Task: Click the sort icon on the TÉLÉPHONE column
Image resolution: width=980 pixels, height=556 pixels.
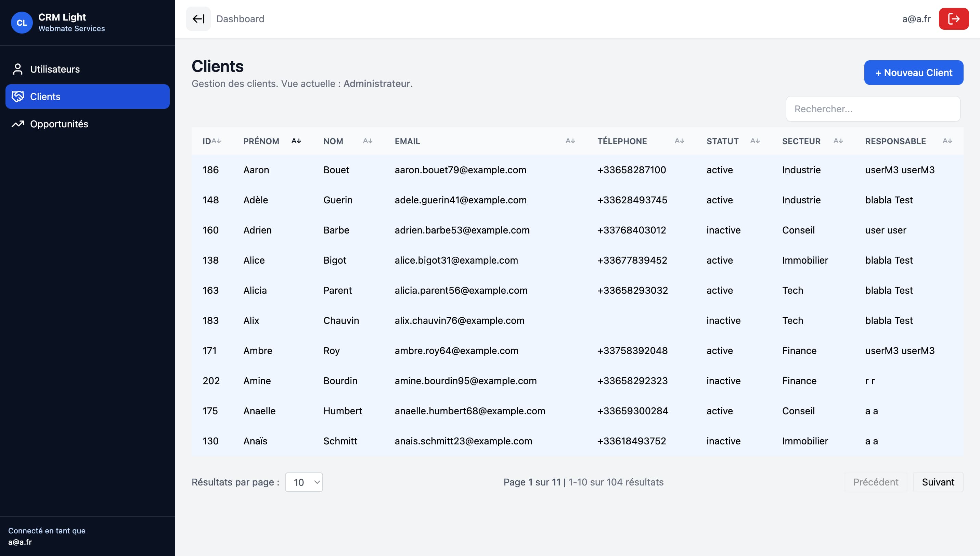Action: point(679,140)
